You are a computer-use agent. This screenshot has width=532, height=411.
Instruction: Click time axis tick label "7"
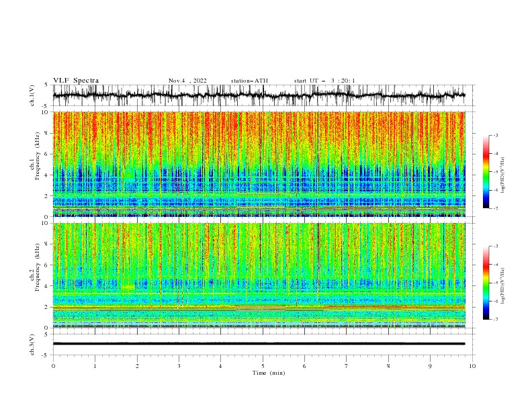(347, 366)
